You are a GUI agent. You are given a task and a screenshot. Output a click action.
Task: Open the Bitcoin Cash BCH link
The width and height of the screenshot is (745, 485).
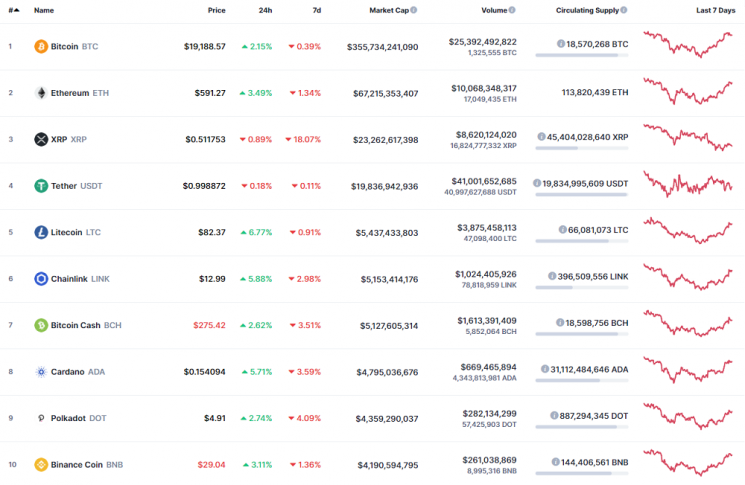(x=86, y=325)
